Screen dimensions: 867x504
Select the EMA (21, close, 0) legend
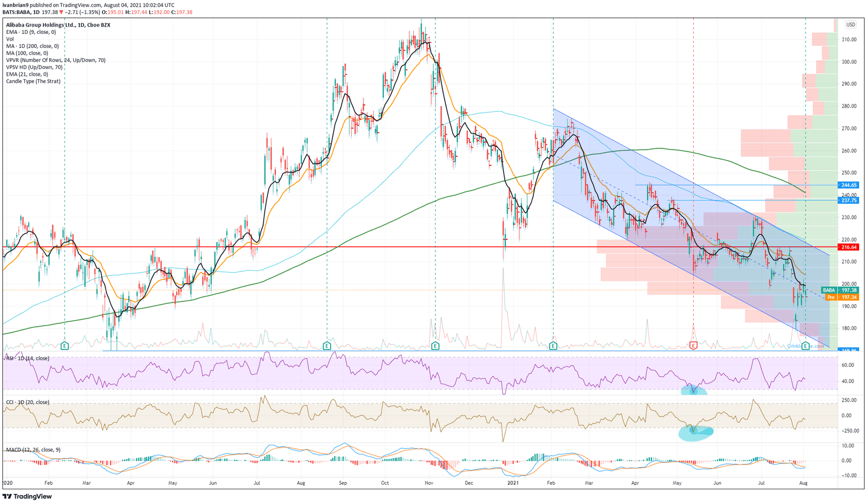[x=27, y=74]
